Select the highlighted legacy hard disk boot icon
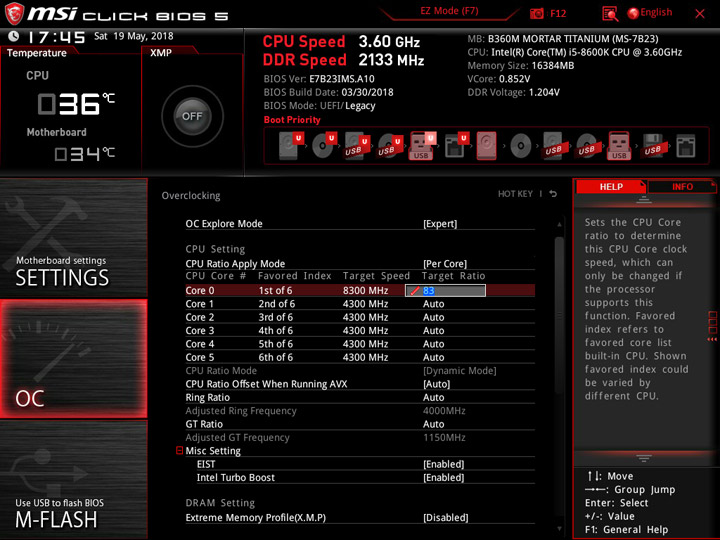720x540 pixels. pyautogui.click(x=486, y=146)
